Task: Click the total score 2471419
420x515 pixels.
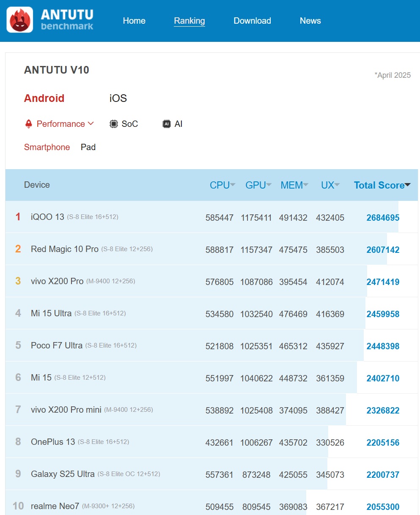Action: coord(383,282)
